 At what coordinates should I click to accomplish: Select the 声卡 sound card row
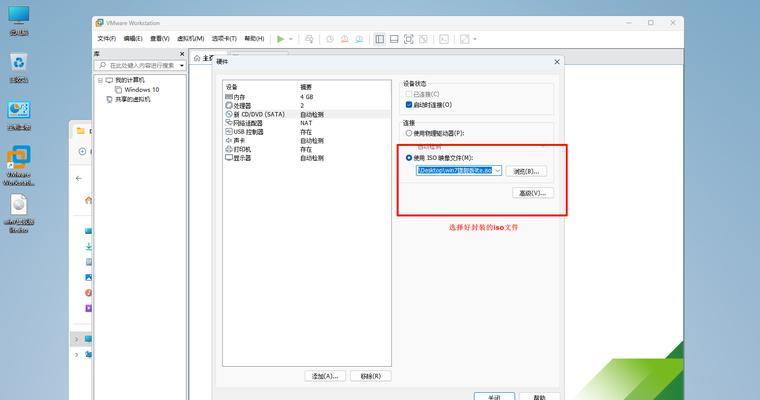[x=307, y=141]
